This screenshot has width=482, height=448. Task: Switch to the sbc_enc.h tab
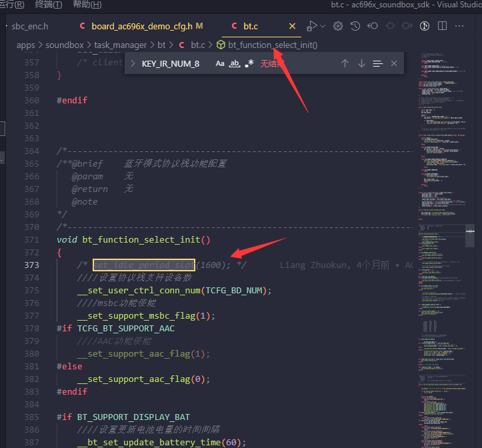tap(30, 27)
